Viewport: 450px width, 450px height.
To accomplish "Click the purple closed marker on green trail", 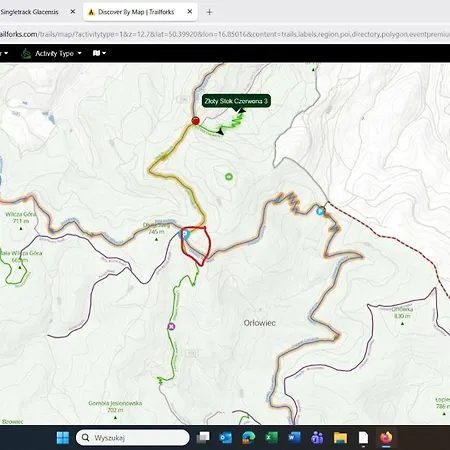I will click(171, 327).
